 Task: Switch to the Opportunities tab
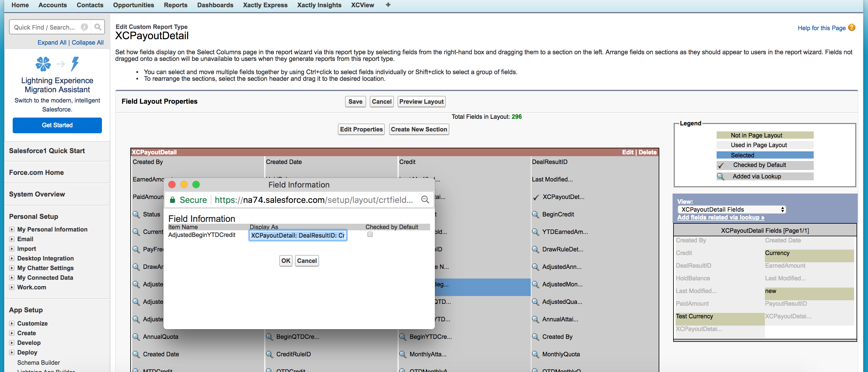133,5
